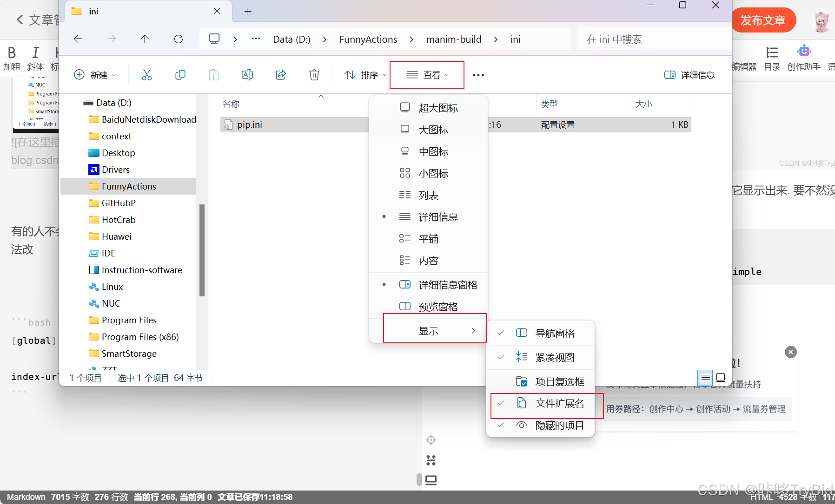Close the ini Explorer tab

point(217,11)
